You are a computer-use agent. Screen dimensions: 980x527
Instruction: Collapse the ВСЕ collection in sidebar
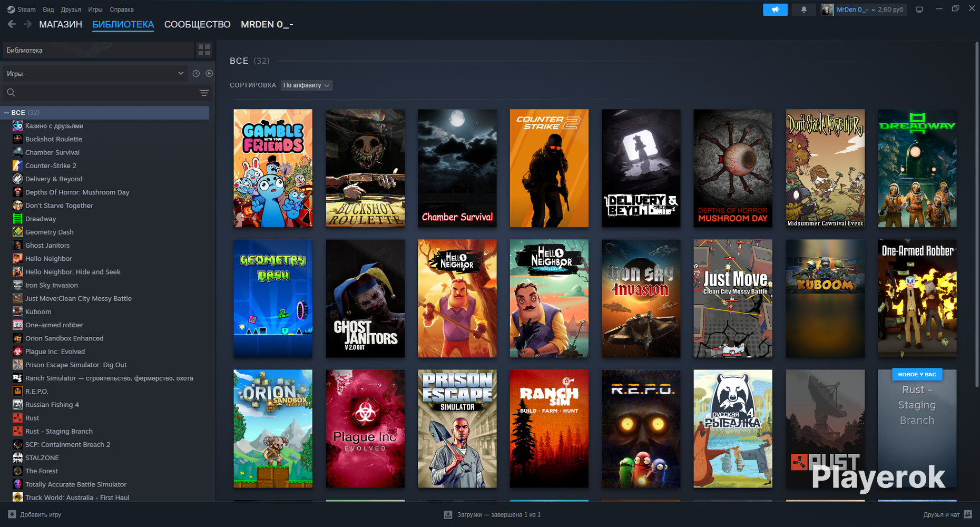(x=6, y=113)
